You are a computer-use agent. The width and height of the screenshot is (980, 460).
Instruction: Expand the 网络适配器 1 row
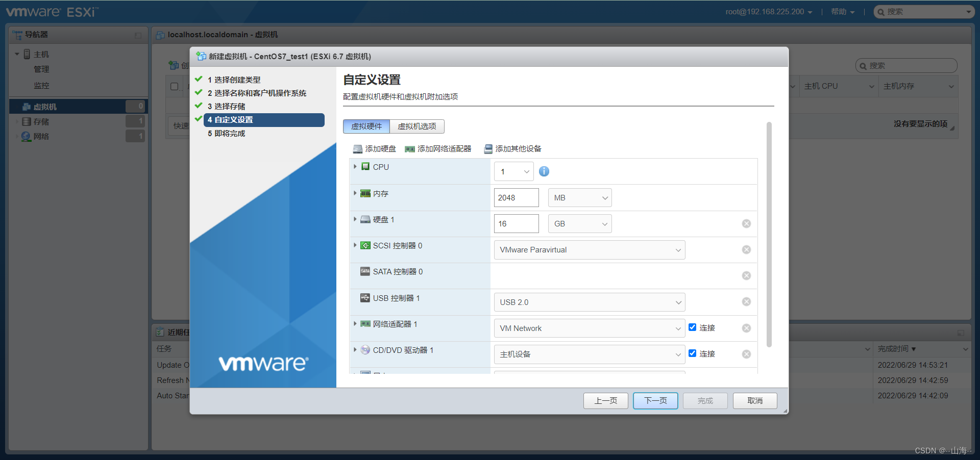coord(355,324)
